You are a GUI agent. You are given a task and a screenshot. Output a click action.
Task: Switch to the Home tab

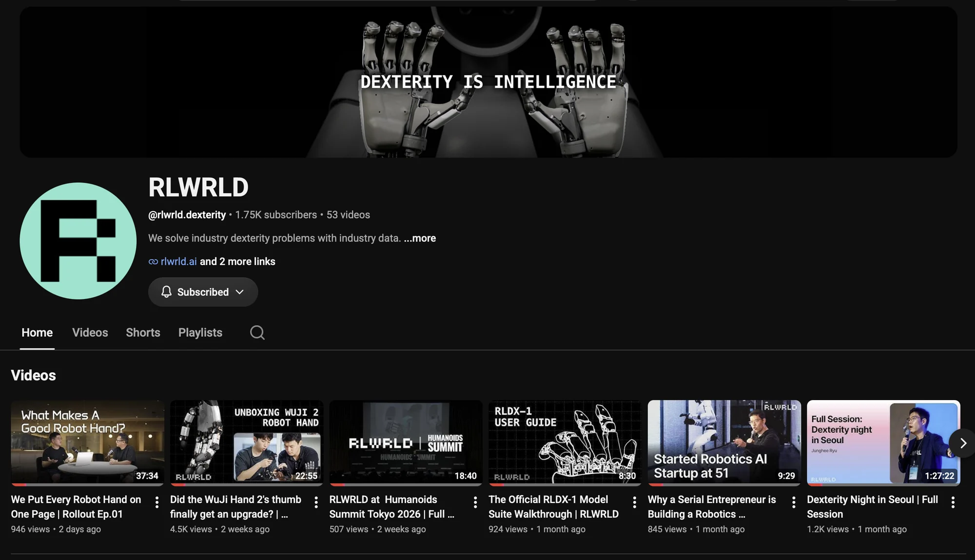pyautogui.click(x=37, y=332)
